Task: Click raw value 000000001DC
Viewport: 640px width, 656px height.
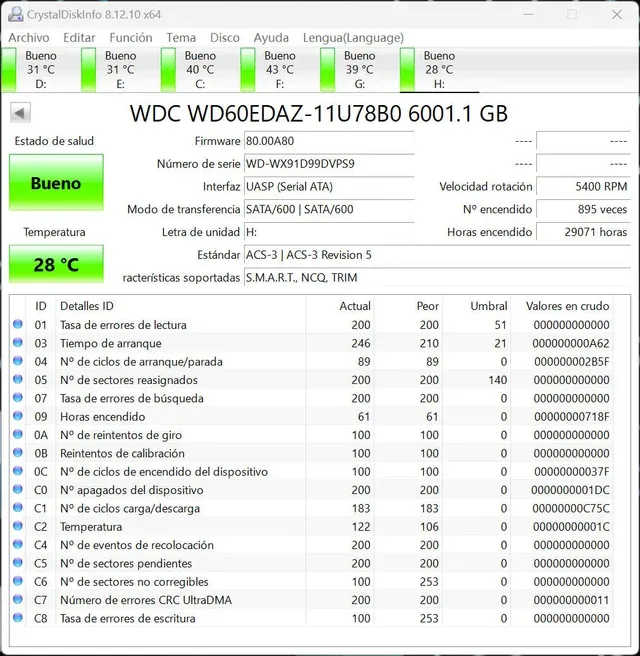Action: [570, 490]
